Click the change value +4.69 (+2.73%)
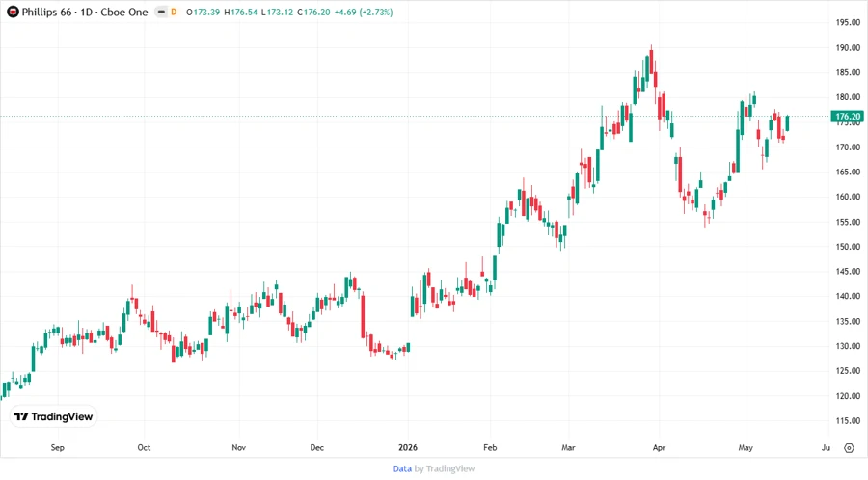 pyautogui.click(x=364, y=12)
